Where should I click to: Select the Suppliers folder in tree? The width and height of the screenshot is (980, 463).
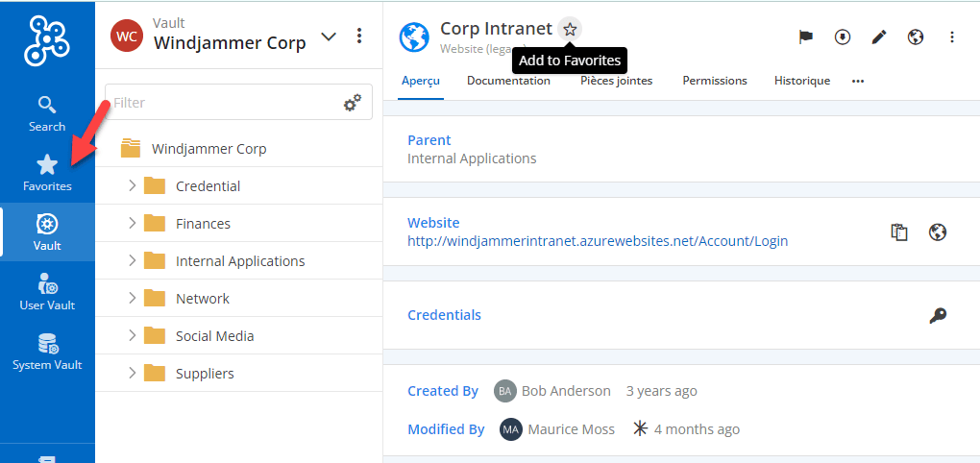(x=204, y=374)
